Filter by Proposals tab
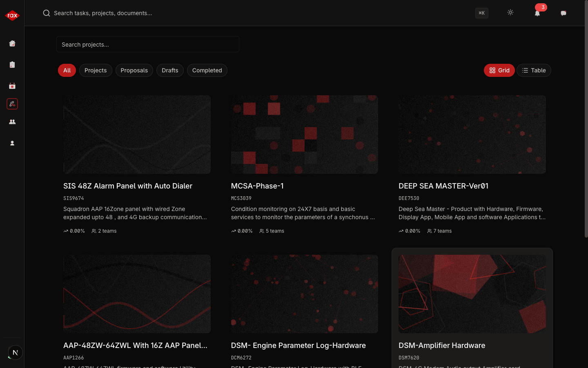588x368 pixels. pyautogui.click(x=134, y=70)
